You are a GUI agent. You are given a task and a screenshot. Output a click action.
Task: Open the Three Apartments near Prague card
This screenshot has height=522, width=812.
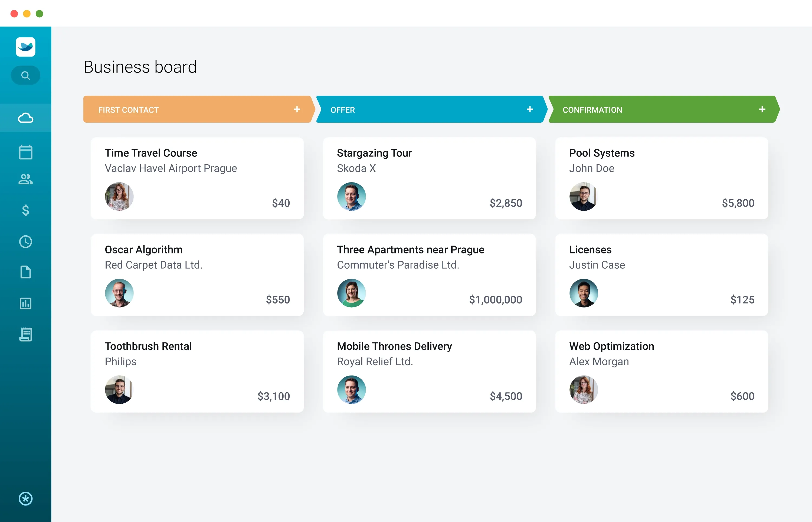pyautogui.click(x=429, y=275)
